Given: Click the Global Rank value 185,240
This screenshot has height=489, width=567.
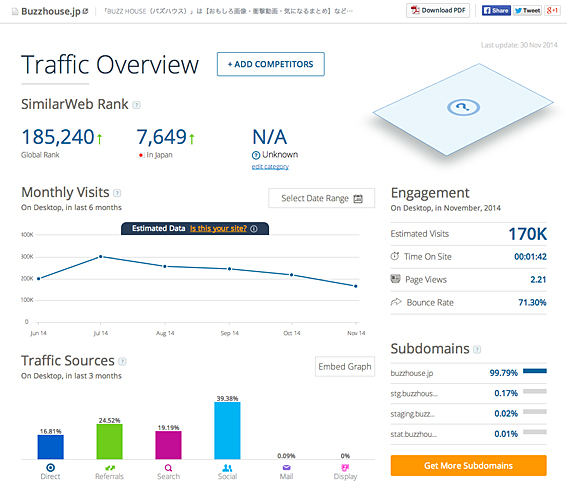Looking at the screenshot, I should (58, 137).
